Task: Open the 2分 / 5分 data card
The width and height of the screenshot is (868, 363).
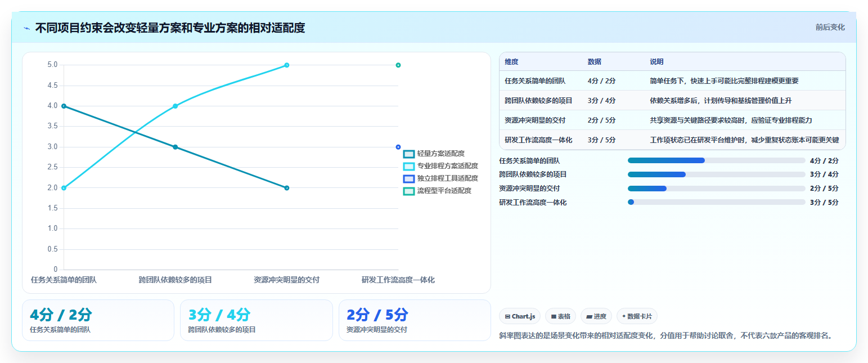Action: pos(415,320)
